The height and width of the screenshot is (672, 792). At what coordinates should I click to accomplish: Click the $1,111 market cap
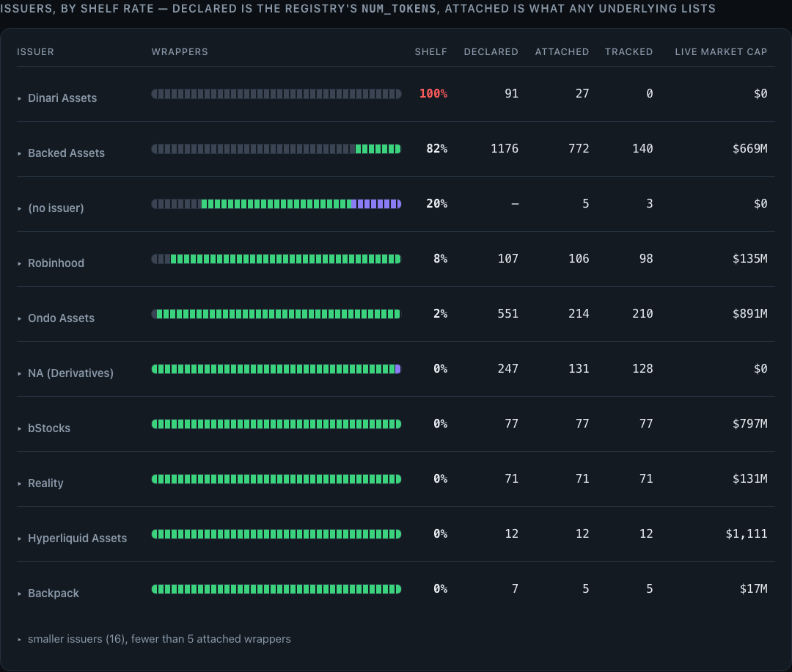(746, 534)
